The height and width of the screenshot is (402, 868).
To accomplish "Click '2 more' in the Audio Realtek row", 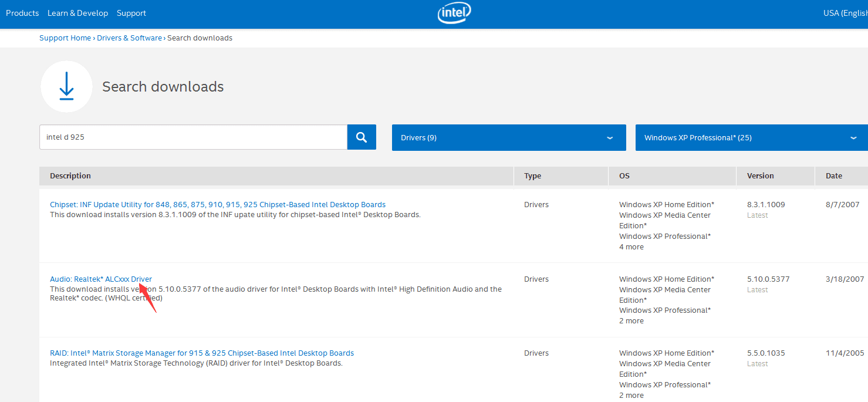I will point(631,321).
